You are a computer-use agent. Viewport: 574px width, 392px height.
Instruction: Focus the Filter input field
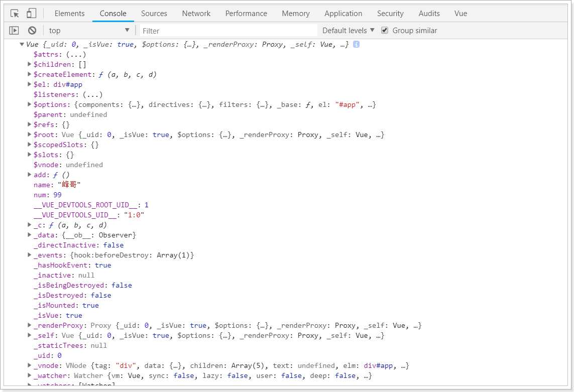pos(228,31)
